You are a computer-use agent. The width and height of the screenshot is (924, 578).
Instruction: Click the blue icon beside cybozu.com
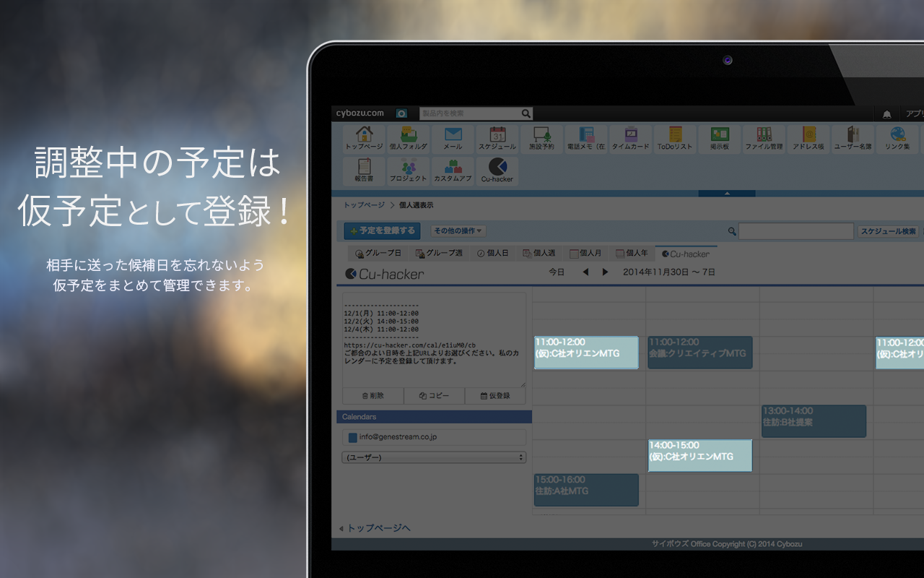(401, 113)
